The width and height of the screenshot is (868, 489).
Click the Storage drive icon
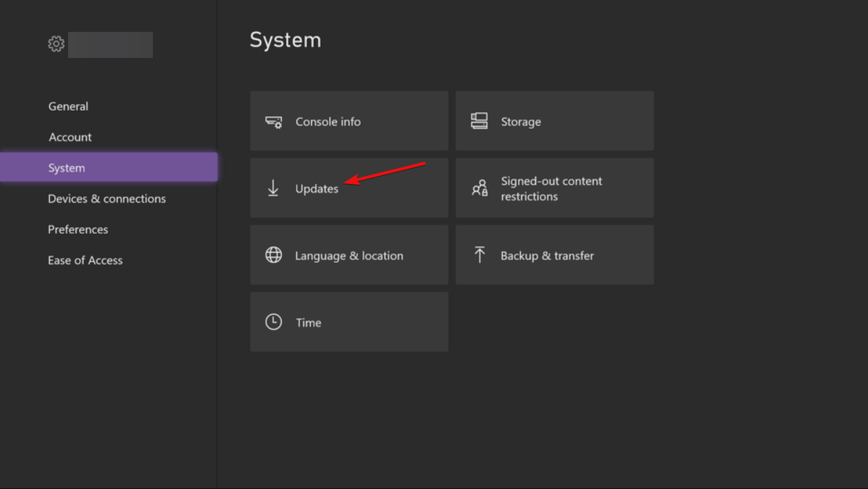coord(479,121)
